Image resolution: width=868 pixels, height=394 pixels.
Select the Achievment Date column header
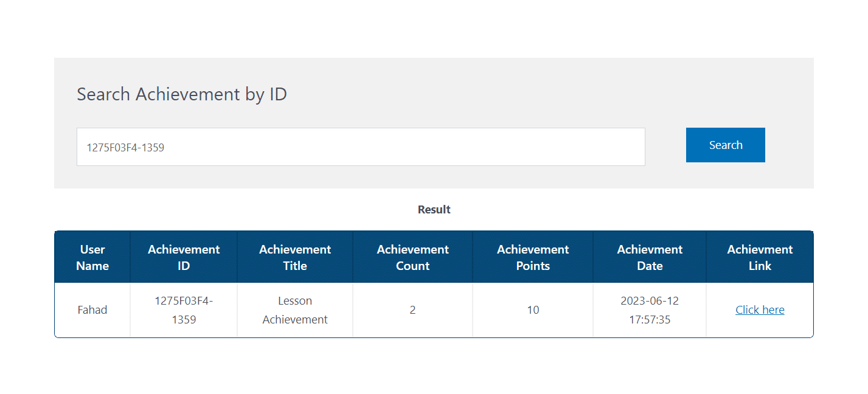point(650,257)
